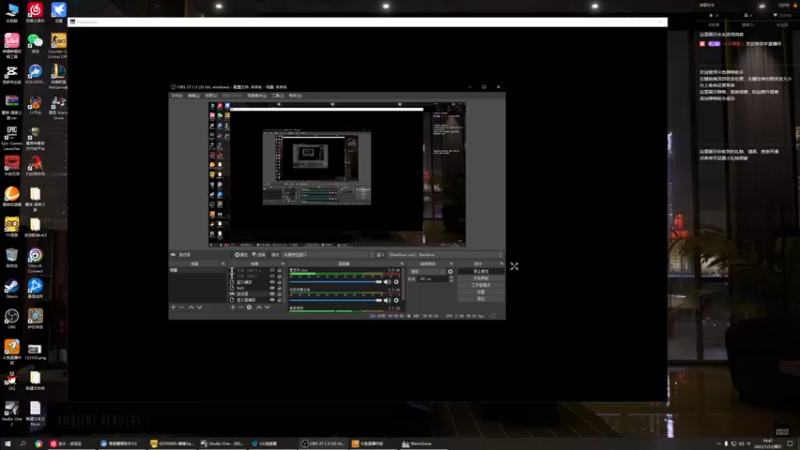Hide the 显示器捕获 display capture source
The width and height of the screenshot is (800, 450).
tap(272, 300)
